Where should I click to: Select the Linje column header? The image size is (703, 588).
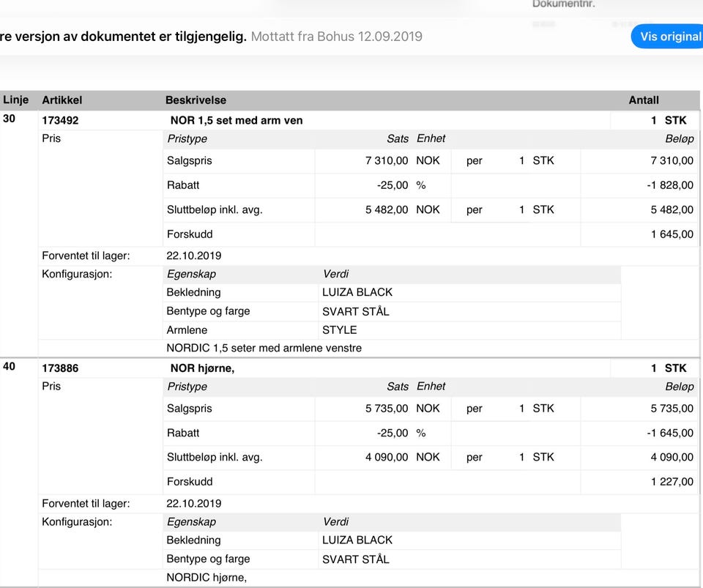(15, 100)
